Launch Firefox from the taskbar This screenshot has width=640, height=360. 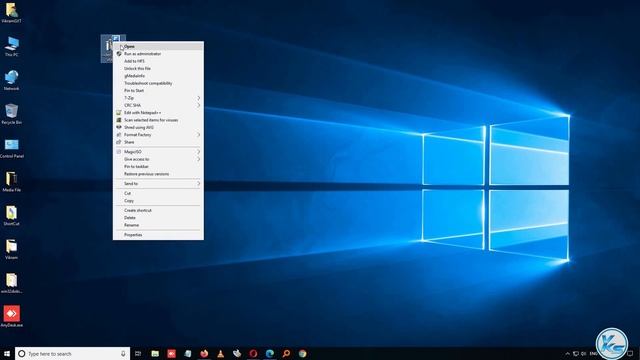204,353
